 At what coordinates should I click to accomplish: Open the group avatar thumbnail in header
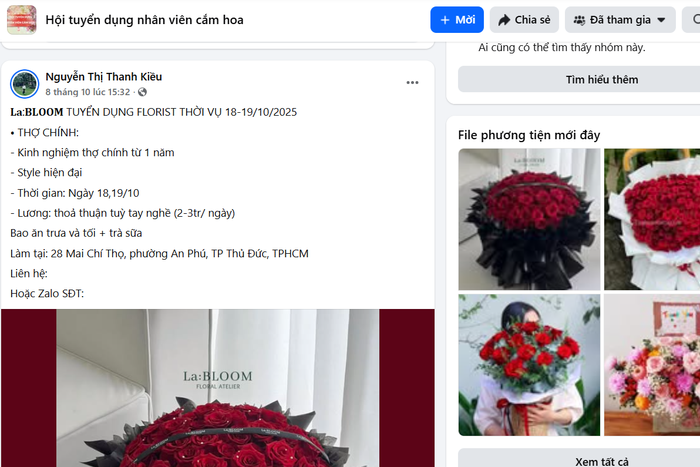point(21,20)
